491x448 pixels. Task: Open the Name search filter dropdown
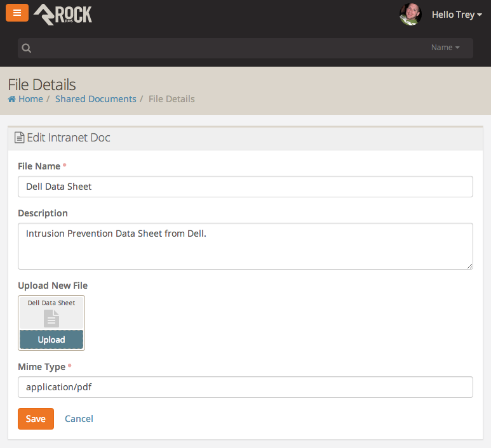click(x=445, y=48)
